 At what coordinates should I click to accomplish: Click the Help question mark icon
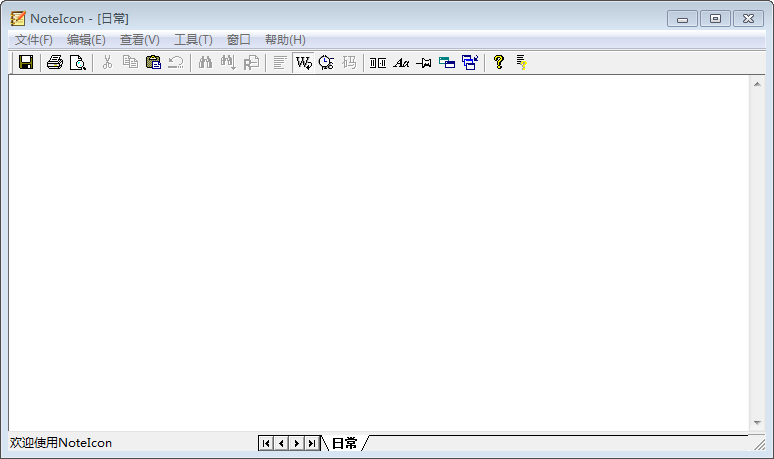click(498, 62)
